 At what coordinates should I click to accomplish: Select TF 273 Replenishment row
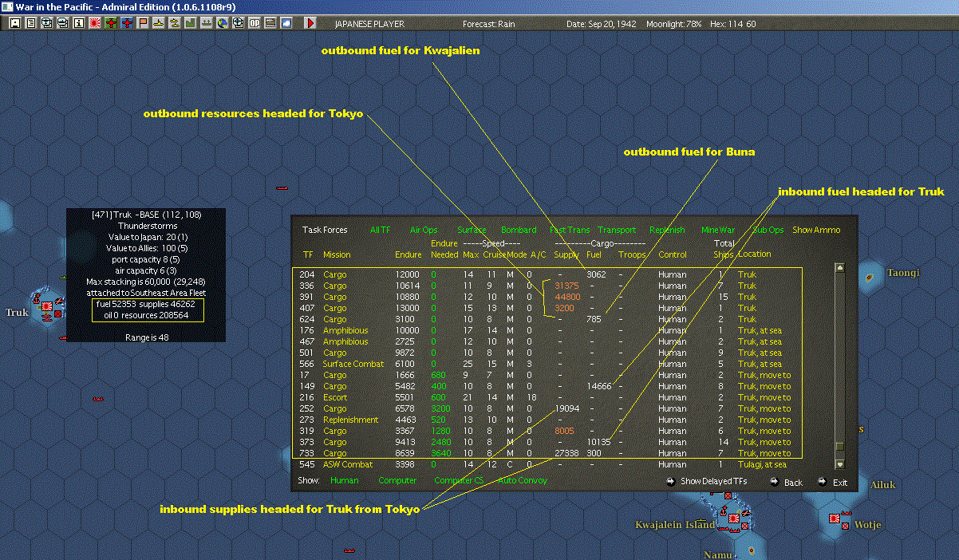tap(547, 420)
